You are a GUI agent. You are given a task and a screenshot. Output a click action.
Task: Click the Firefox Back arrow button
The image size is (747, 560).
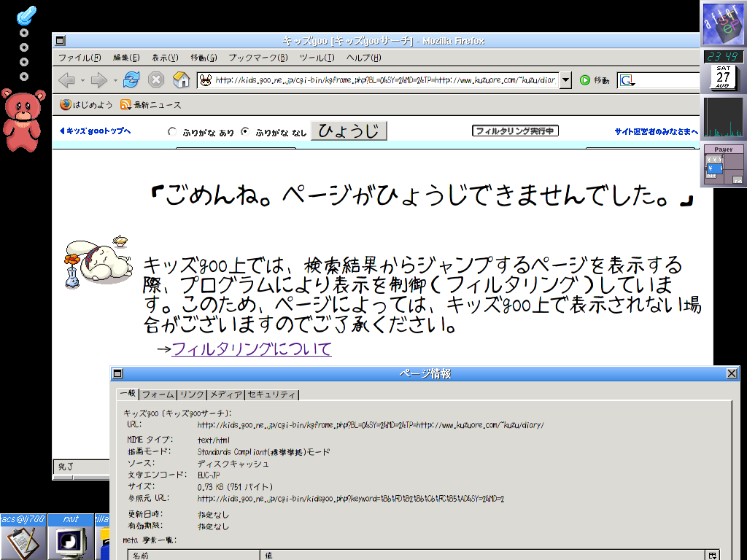[x=66, y=80]
